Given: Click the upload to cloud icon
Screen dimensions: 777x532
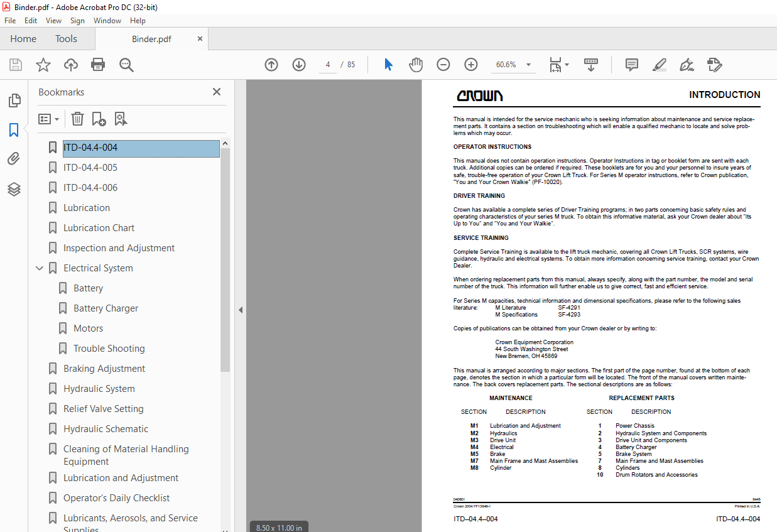Looking at the screenshot, I should tap(71, 65).
